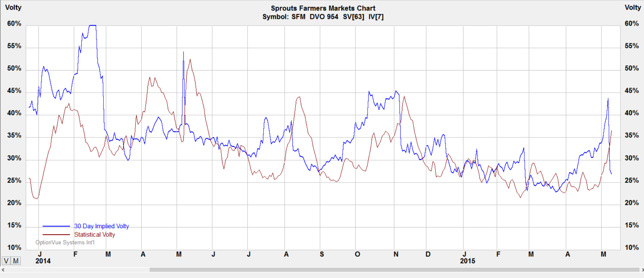Select the Statistical Volty legend label
This screenshot has height=278, width=644.
[x=95, y=234]
